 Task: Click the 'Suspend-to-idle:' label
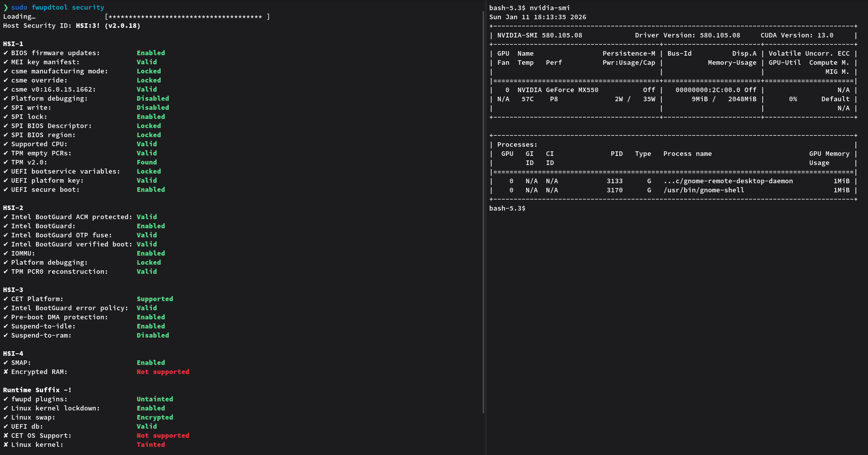[44, 326]
